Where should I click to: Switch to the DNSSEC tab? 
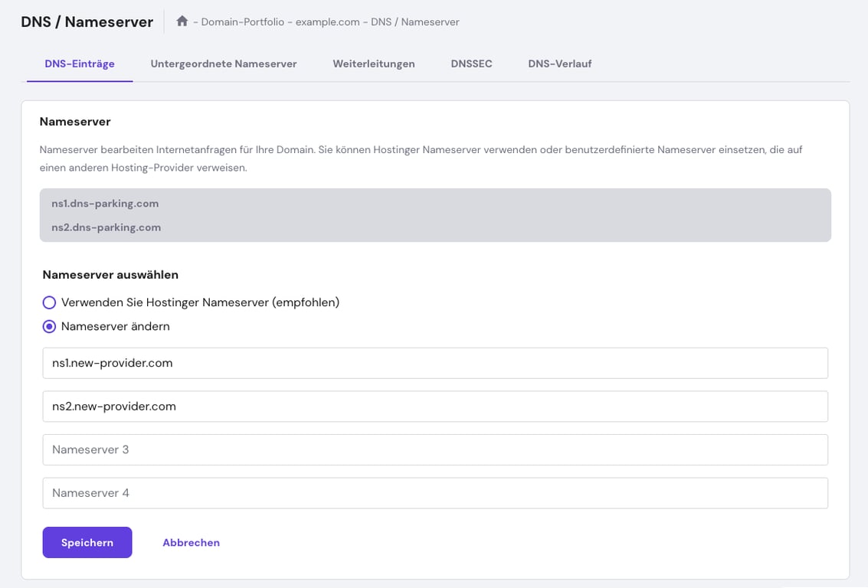tap(471, 64)
